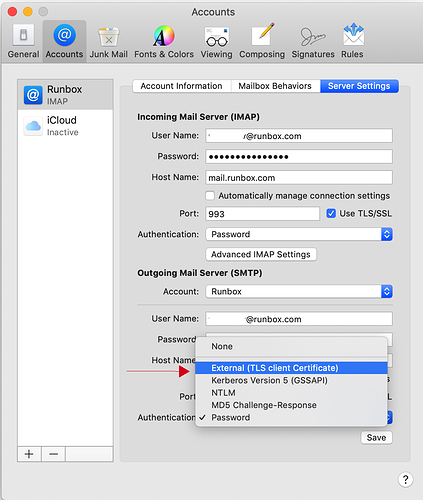Open the incoming Authentication dropdown
Screen dimensions: 423x500
point(299,234)
